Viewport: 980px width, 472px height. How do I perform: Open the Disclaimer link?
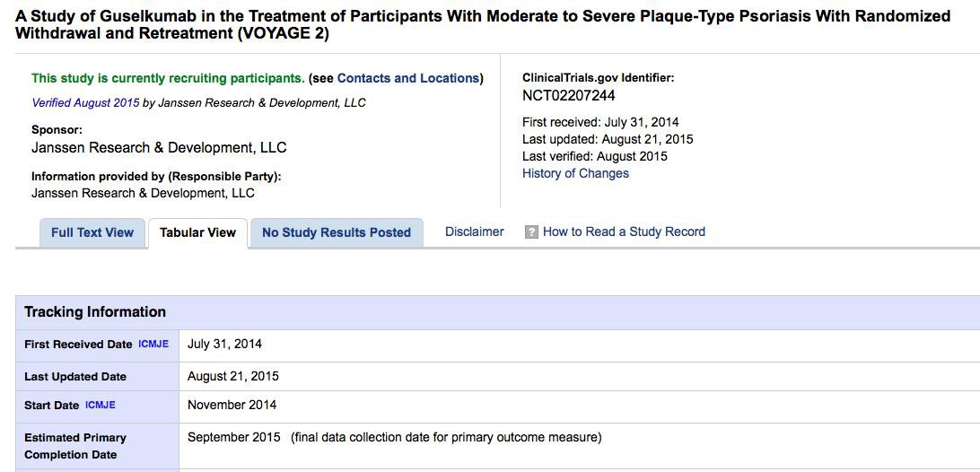pyautogui.click(x=475, y=232)
